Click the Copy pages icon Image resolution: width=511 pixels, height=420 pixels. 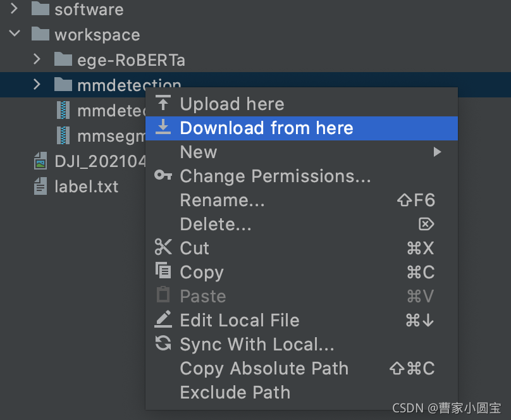click(x=163, y=271)
